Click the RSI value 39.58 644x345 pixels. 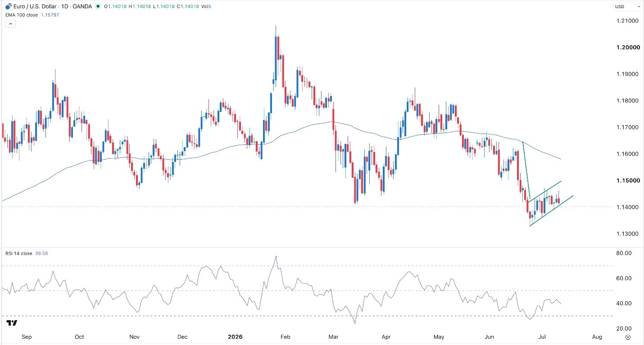point(41,253)
